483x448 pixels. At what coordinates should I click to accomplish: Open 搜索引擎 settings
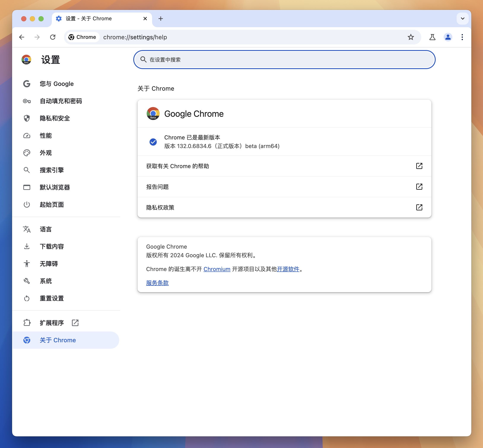[66, 170]
